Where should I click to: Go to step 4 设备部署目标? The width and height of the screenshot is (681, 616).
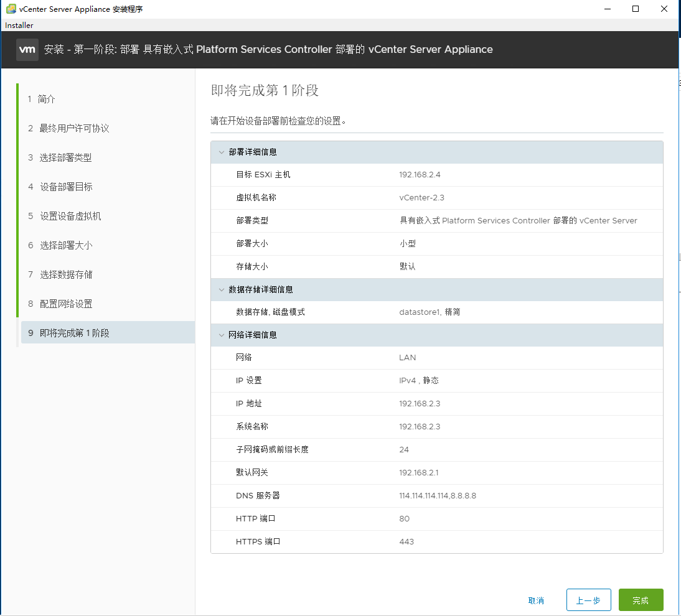[60, 187]
